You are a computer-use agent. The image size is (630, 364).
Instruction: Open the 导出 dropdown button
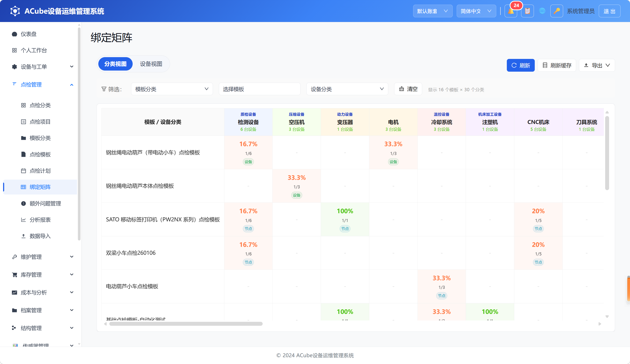pos(597,65)
